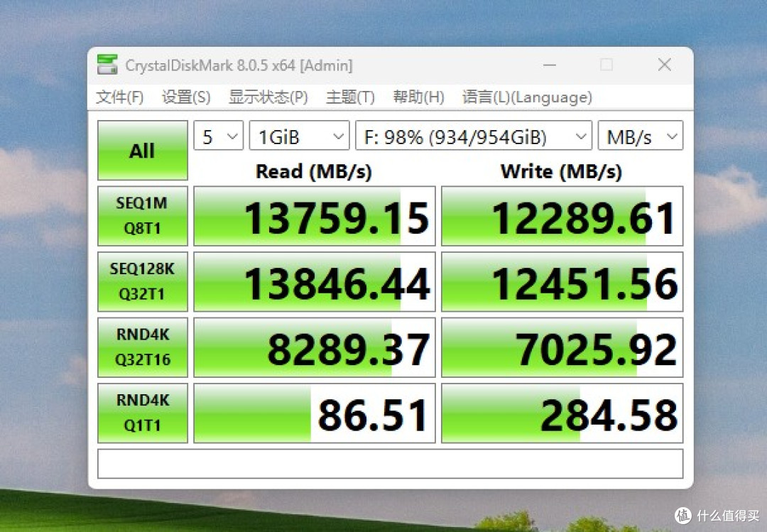This screenshot has height=532, width=767.
Task: Click the 13759.15 read result
Action: [x=315, y=216]
